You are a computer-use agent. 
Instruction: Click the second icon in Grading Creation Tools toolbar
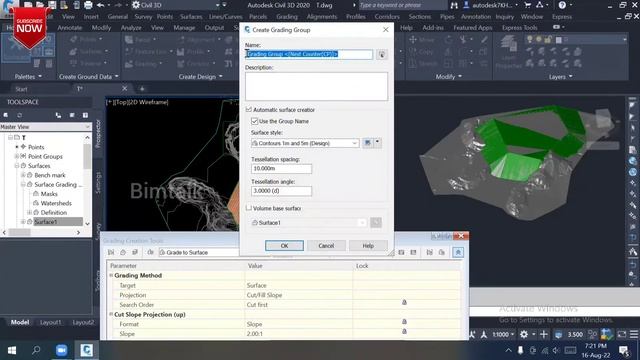[x=123, y=253]
